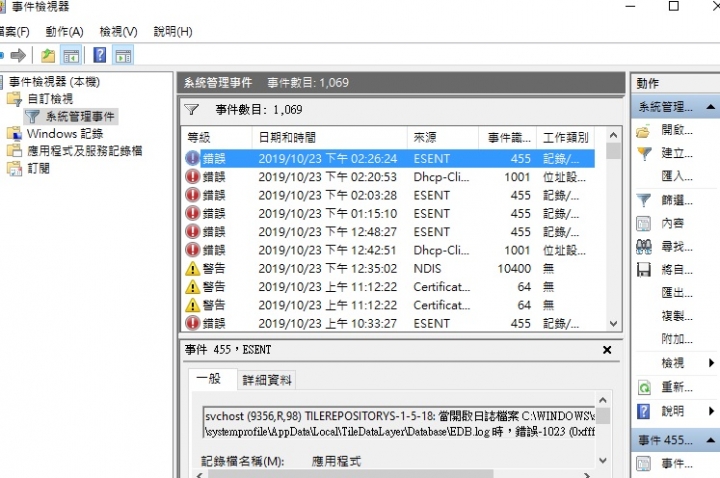
Task: Collapse the 事件 455... actions section
Action: pos(710,440)
